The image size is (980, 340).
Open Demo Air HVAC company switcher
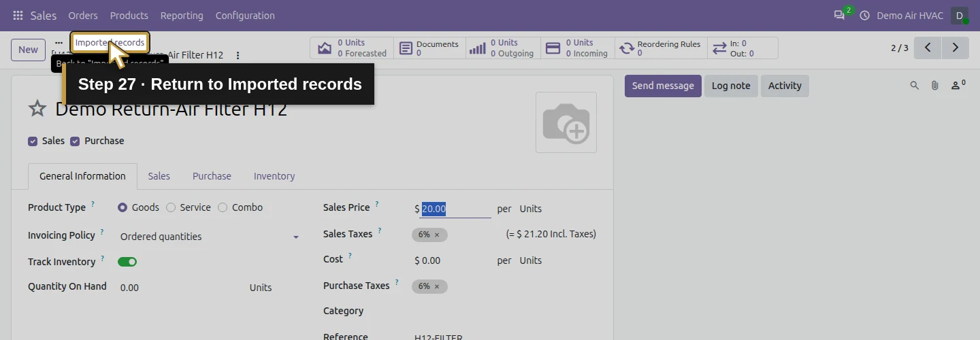pos(910,15)
